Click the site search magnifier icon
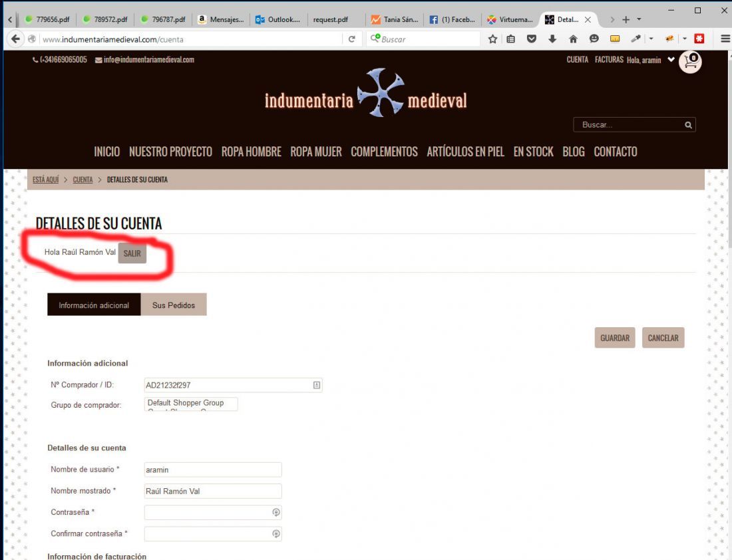This screenshot has width=732, height=560. click(x=688, y=125)
